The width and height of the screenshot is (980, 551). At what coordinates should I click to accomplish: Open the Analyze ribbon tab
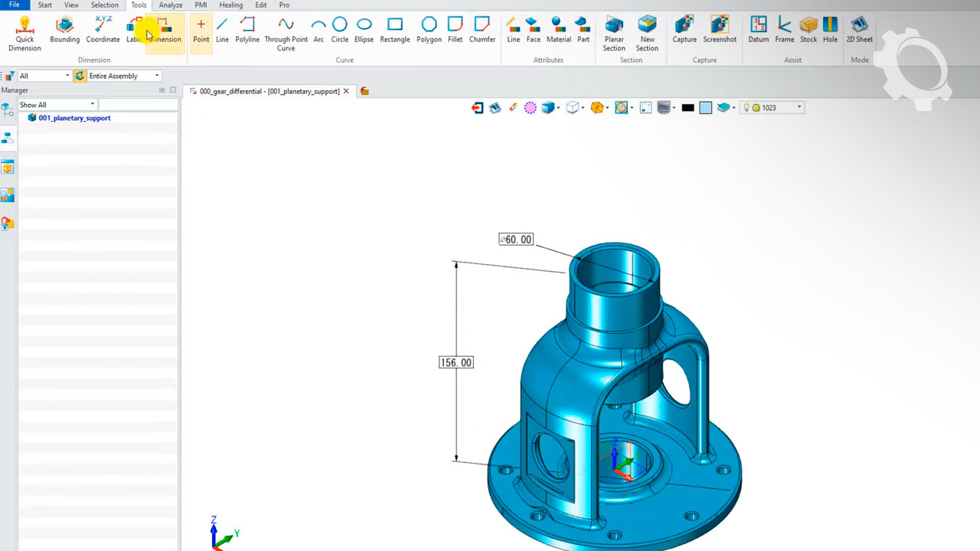(170, 5)
